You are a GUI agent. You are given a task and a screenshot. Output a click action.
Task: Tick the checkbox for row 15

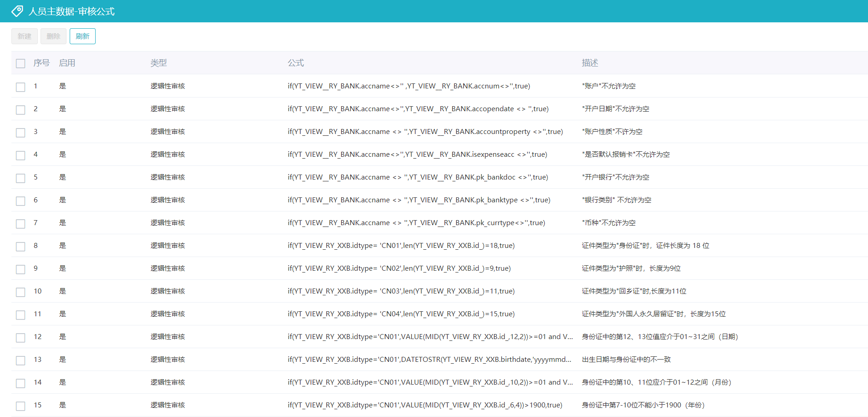pos(20,406)
